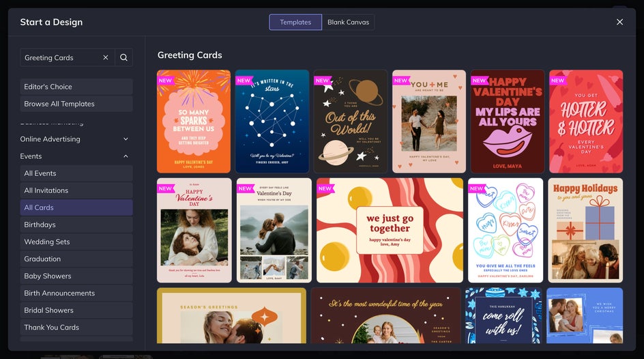The image size is (644, 359).
Task: Open the Most Wonderful Time of the Year template
Action: point(385,315)
